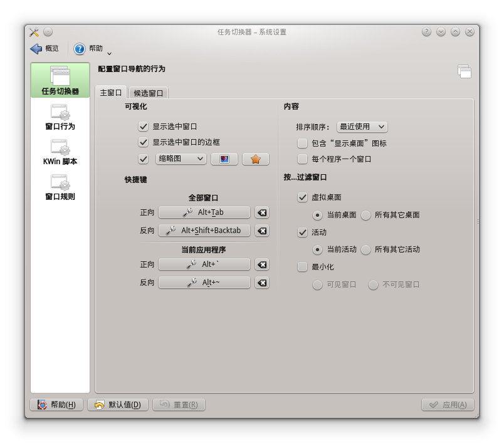
Task: Switch to the 候选窗口 tab
Action: coord(148,93)
